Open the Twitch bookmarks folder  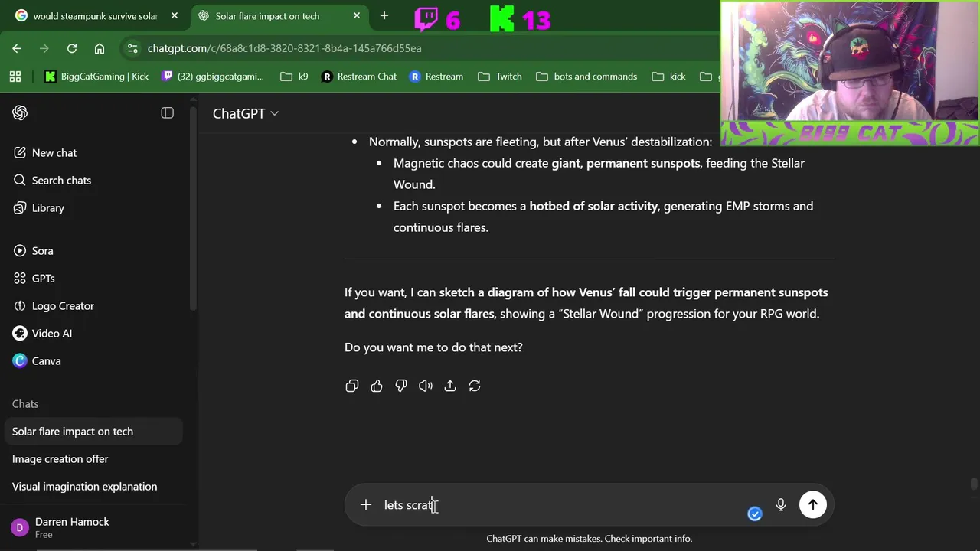point(500,77)
